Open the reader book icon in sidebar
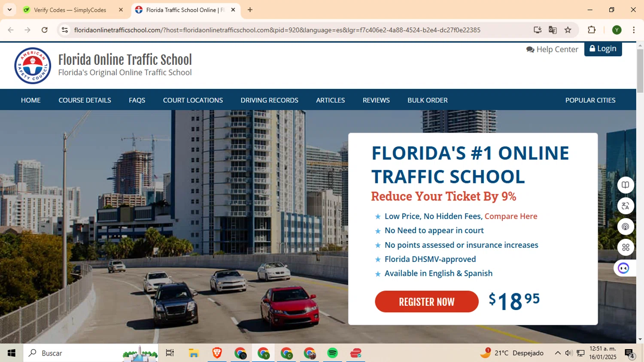This screenshot has width=644, height=362. tap(626, 185)
